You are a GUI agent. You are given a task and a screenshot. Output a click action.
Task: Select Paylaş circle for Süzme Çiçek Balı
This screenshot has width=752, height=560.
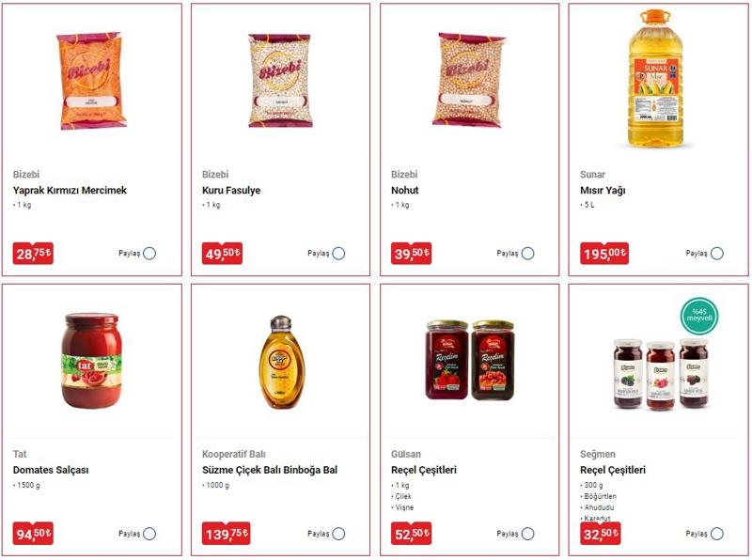click(338, 534)
